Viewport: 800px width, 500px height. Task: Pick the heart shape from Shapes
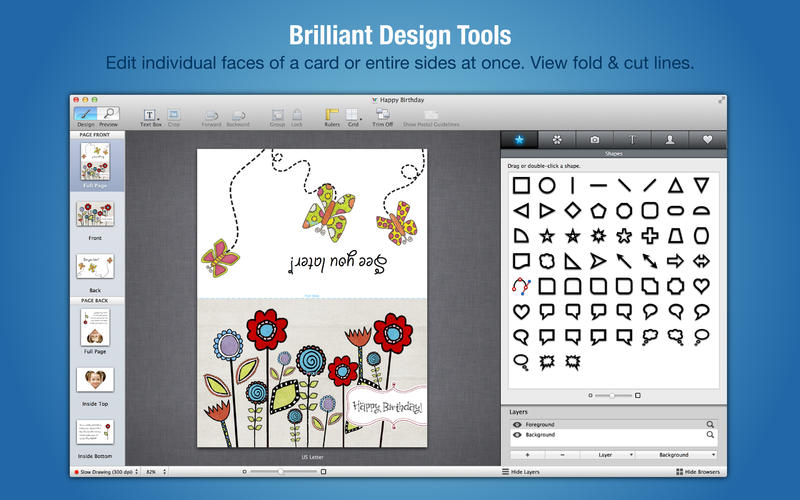pos(702,286)
